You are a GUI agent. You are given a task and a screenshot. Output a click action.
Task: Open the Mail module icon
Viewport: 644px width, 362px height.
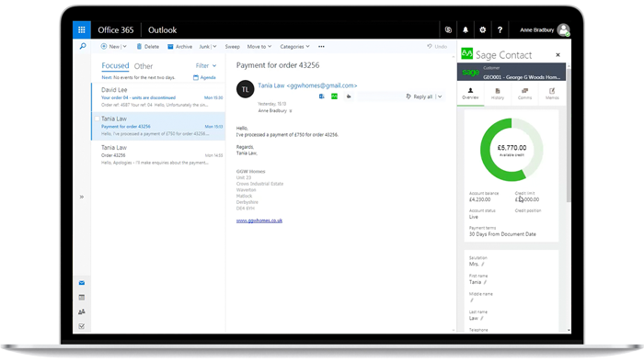(82, 283)
